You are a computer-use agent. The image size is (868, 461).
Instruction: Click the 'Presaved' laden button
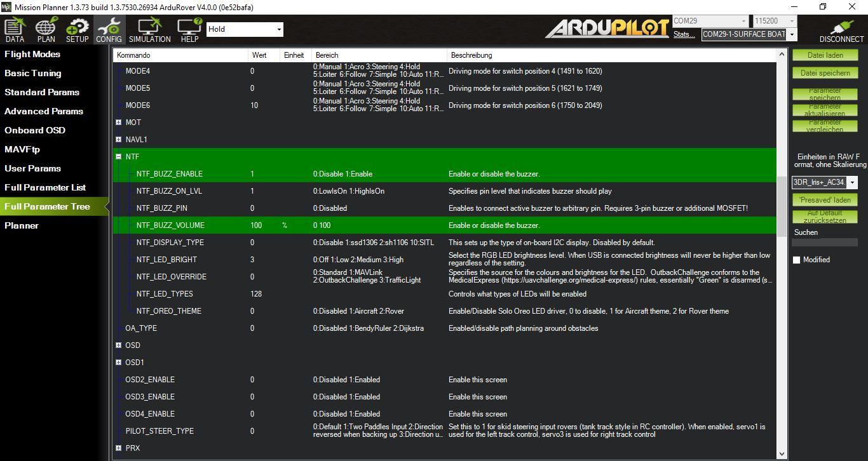click(x=825, y=200)
